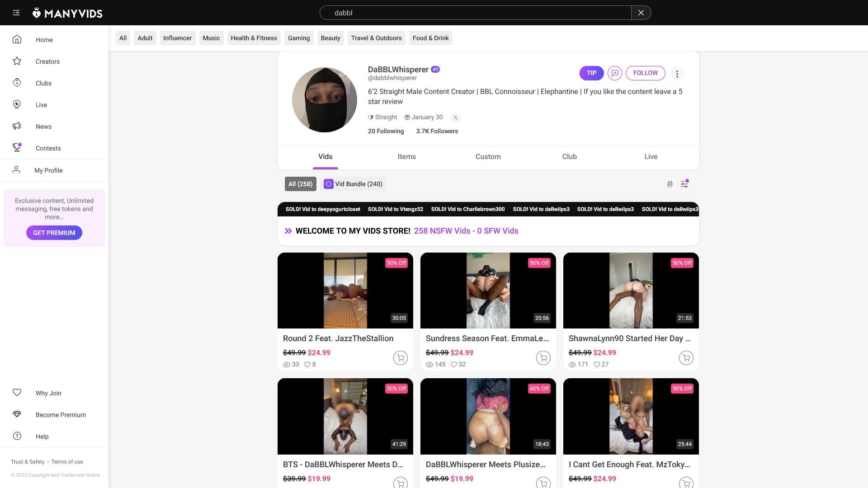Screen dimensions: 868x488
Task: Select the Health & Fitness category
Action: (x=254, y=38)
